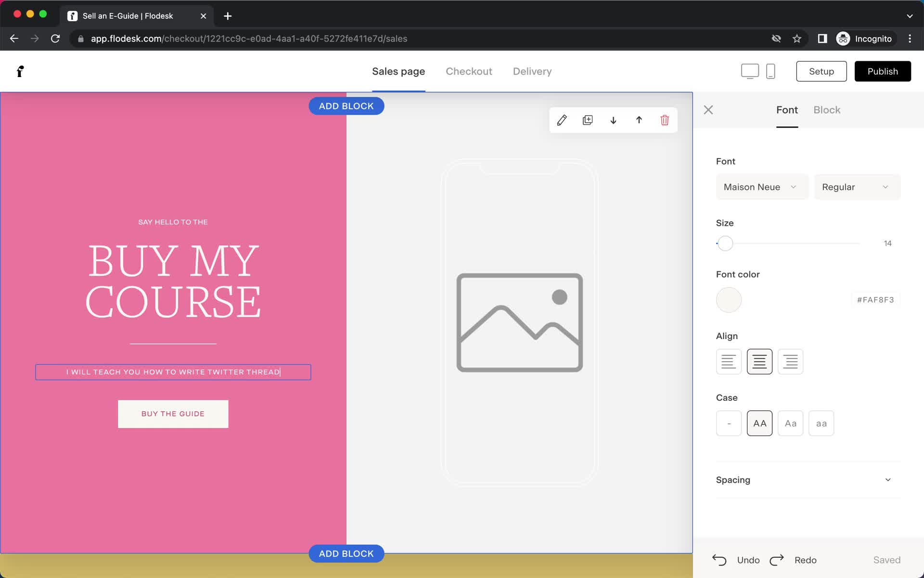This screenshot has width=924, height=578.
Task: Open the Maison Neue font dropdown
Action: 762,187
